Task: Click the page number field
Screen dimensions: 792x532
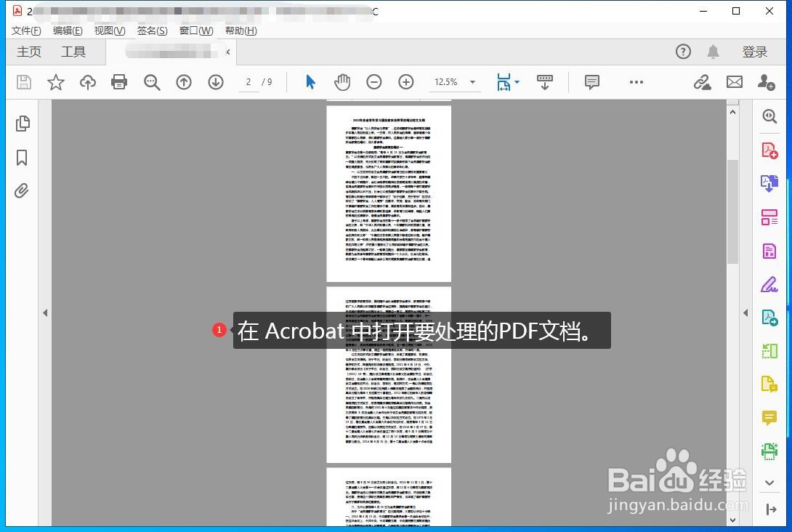Action: click(248, 82)
